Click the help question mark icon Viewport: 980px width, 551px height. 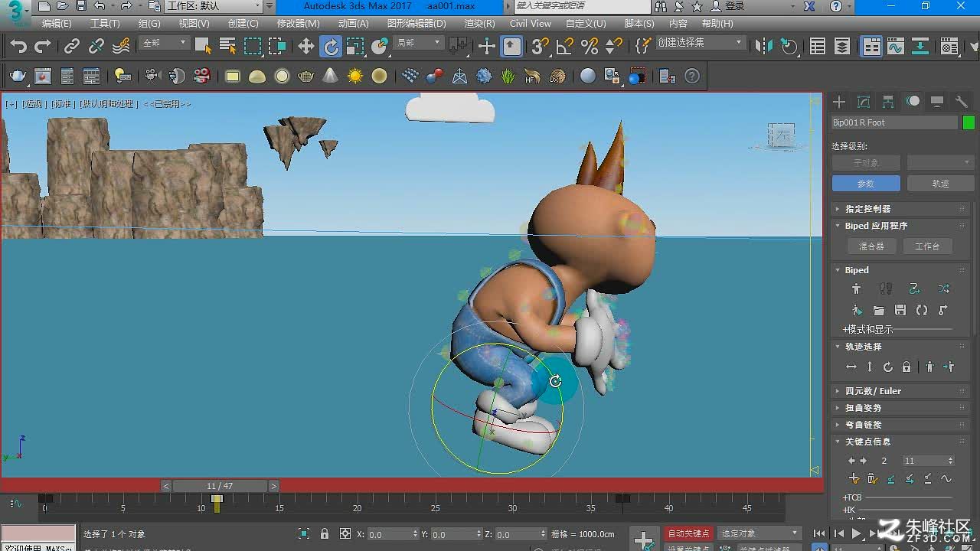pyautogui.click(x=692, y=76)
